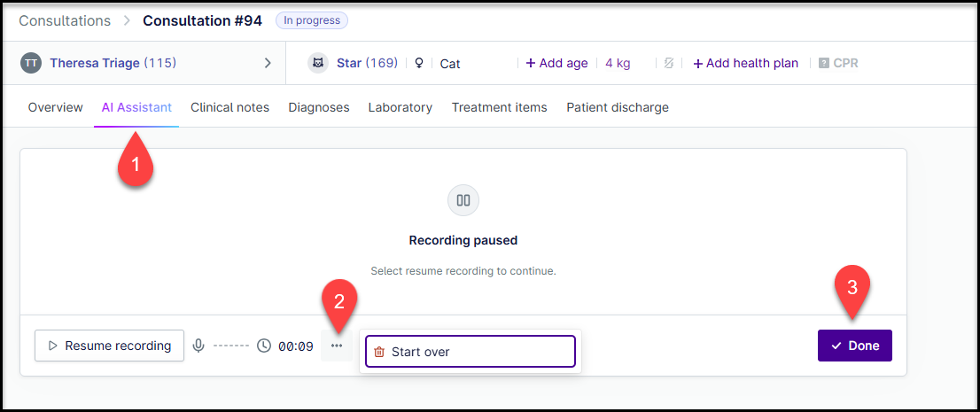Click the crossed-out icon before Add health plan
The height and width of the screenshot is (412, 980).
coord(669,63)
